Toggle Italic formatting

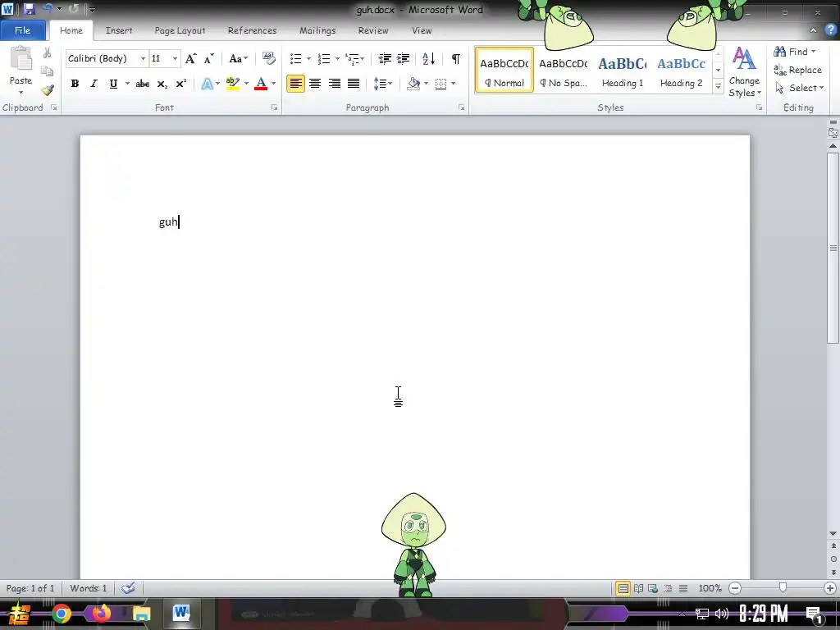coord(94,84)
